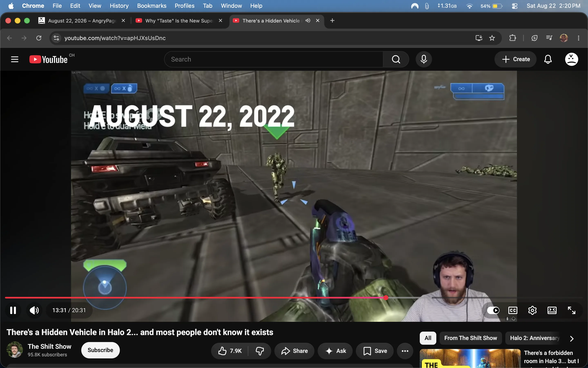Open more actions three-dot menu
This screenshot has height=368, width=588.
[x=405, y=351]
